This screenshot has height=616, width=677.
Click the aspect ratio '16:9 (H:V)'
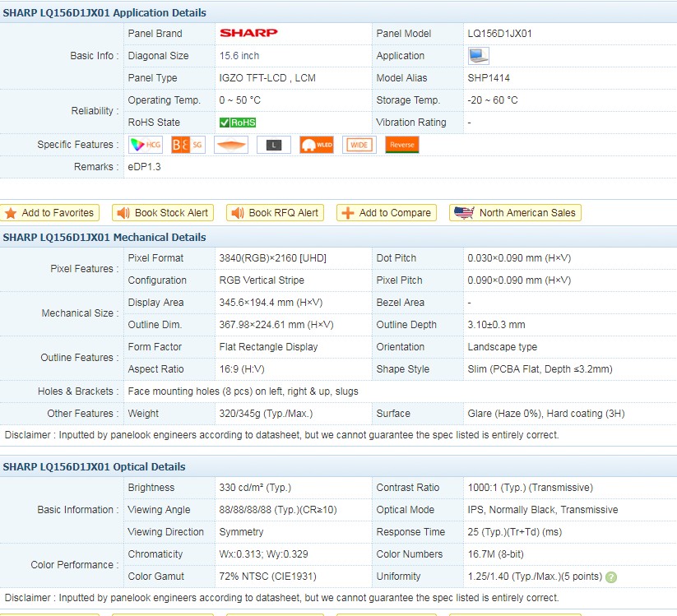tap(242, 369)
